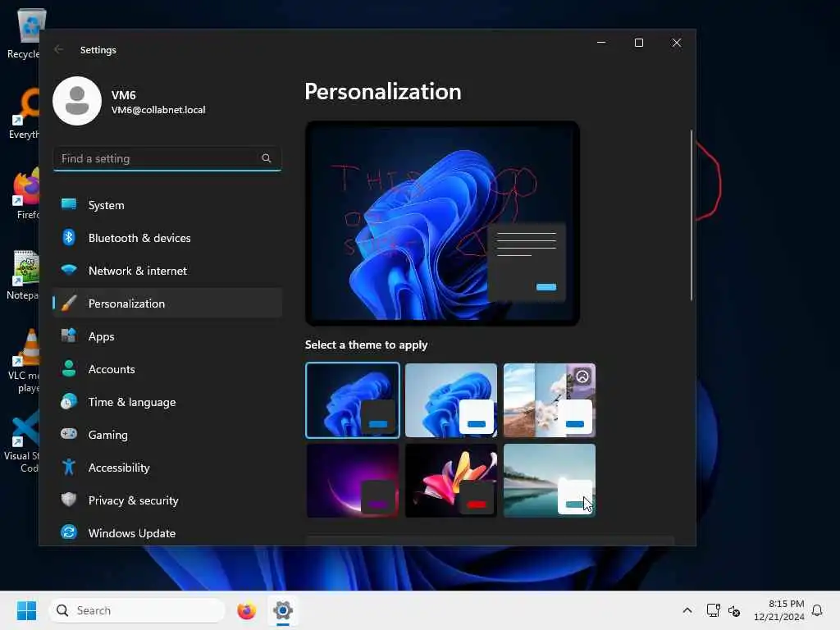
Task: Maximize the Settings window
Action: 638,43
